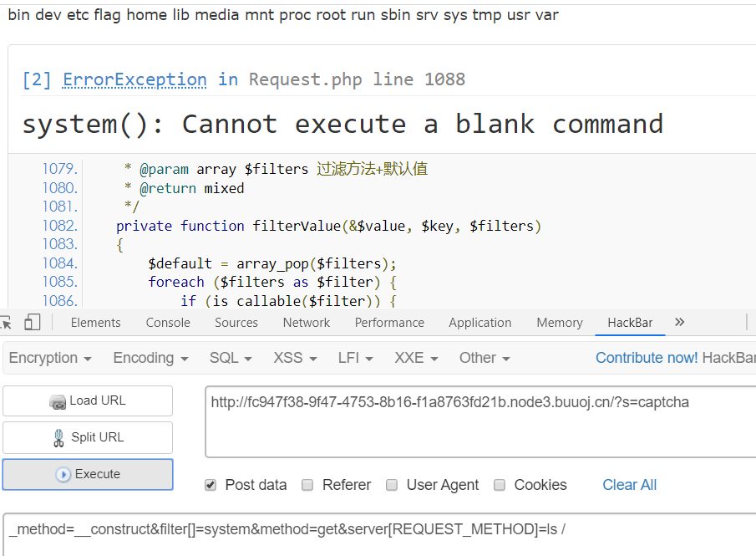Click the '@param array $filters' comment line
Viewport: 756px width, 556px height.
[x=276, y=169]
